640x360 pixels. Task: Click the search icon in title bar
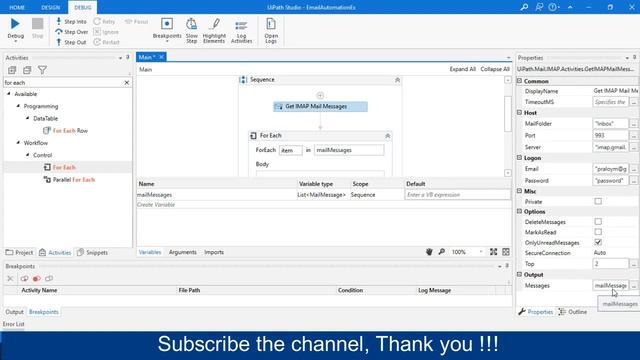tap(524, 7)
